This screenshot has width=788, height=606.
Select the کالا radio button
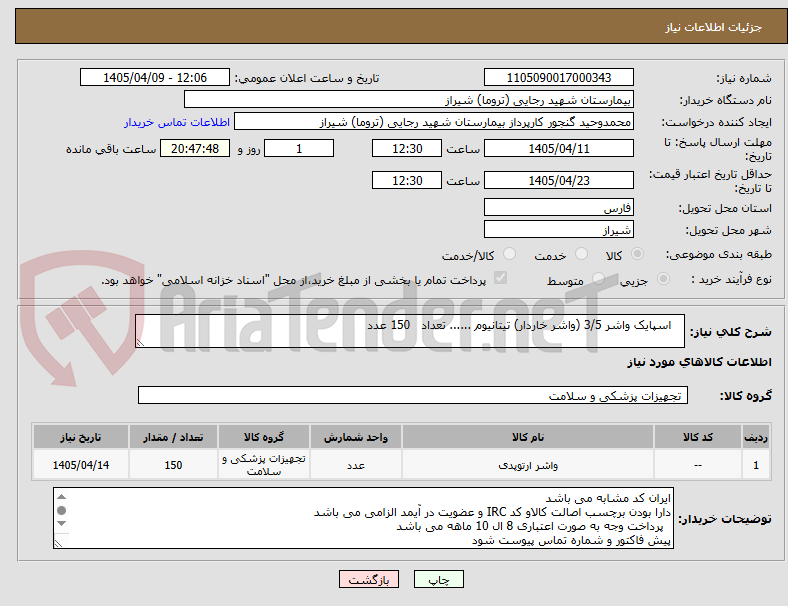click(x=637, y=254)
